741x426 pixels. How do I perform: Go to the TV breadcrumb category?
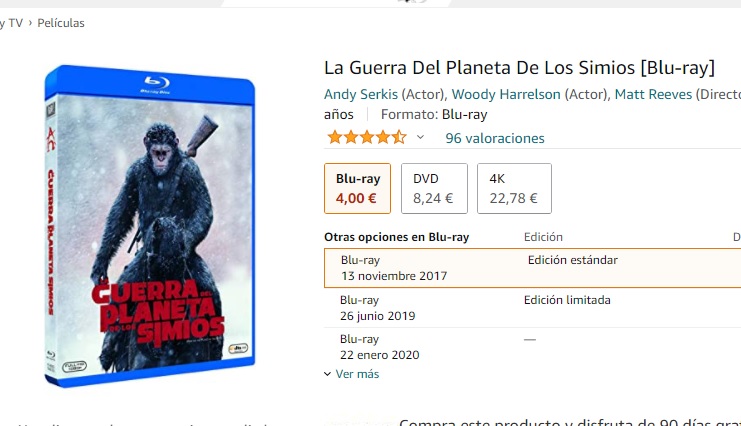point(14,23)
